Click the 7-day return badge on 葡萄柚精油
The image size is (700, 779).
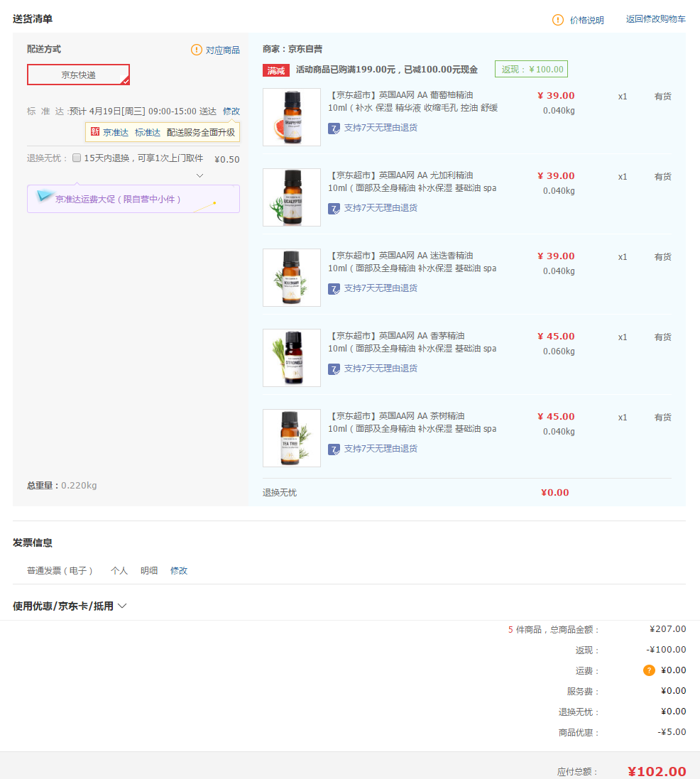334,128
